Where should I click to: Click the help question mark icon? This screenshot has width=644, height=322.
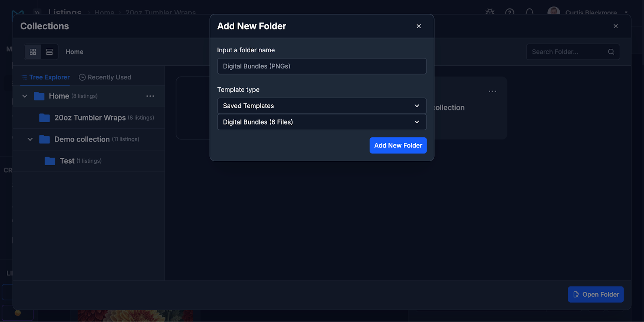[510, 12]
